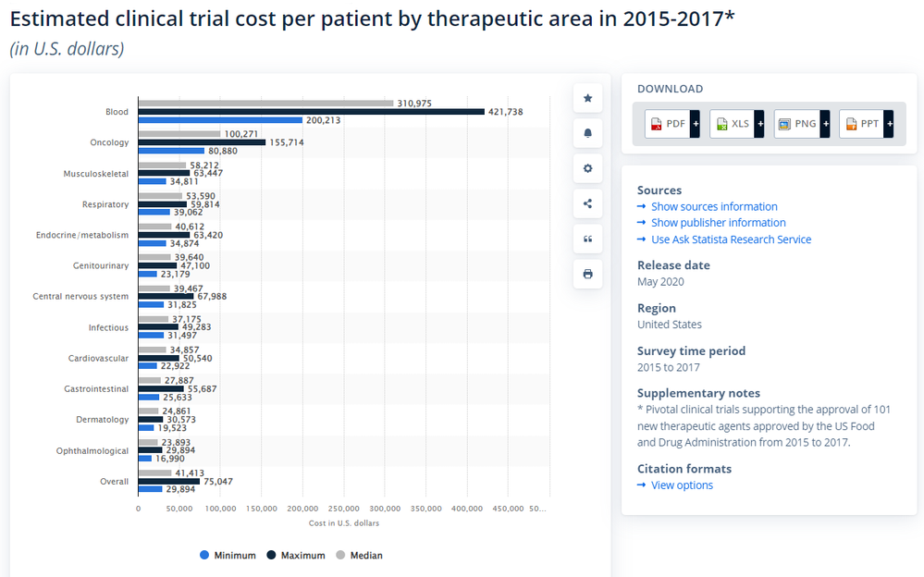Click the Cardiovascular category label

98,359
